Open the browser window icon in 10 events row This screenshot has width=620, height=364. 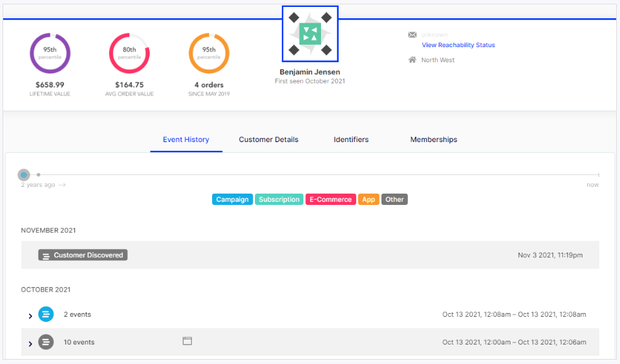click(187, 340)
